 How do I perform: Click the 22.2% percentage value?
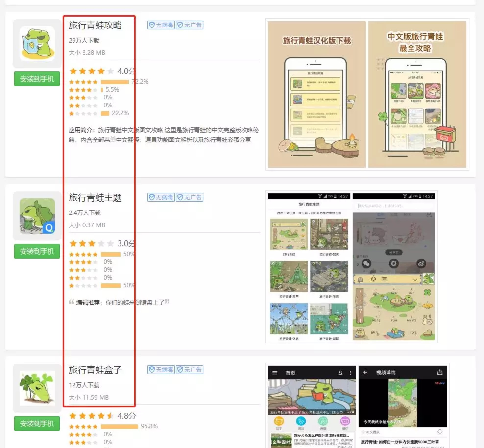[x=120, y=113]
